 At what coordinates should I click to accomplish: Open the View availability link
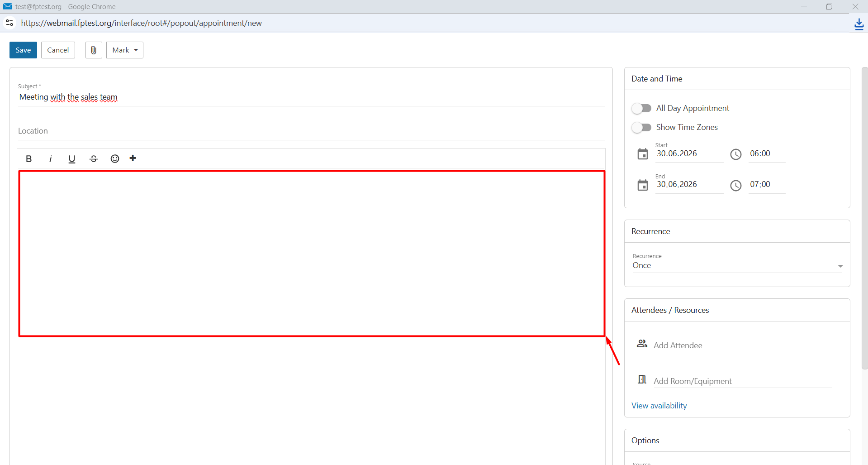[x=659, y=406]
